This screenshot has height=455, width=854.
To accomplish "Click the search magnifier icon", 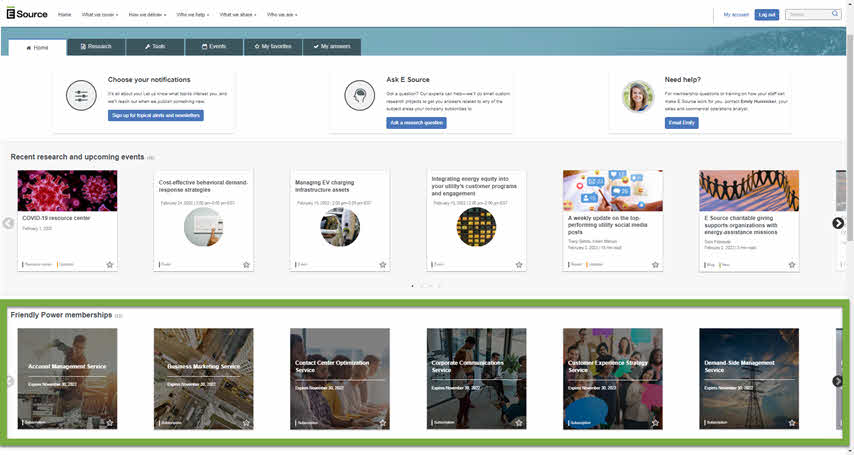I will pos(835,14).
